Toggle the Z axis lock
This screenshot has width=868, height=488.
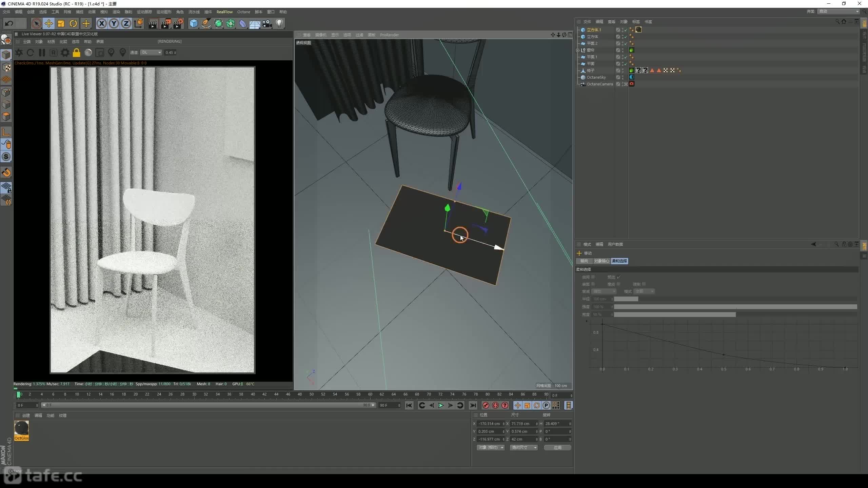[126, 23]
